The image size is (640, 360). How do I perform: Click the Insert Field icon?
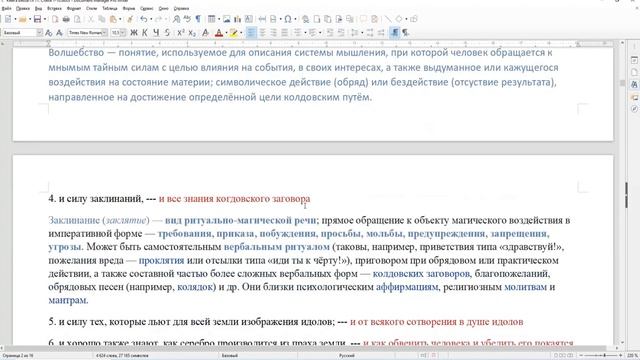(273, 19)
